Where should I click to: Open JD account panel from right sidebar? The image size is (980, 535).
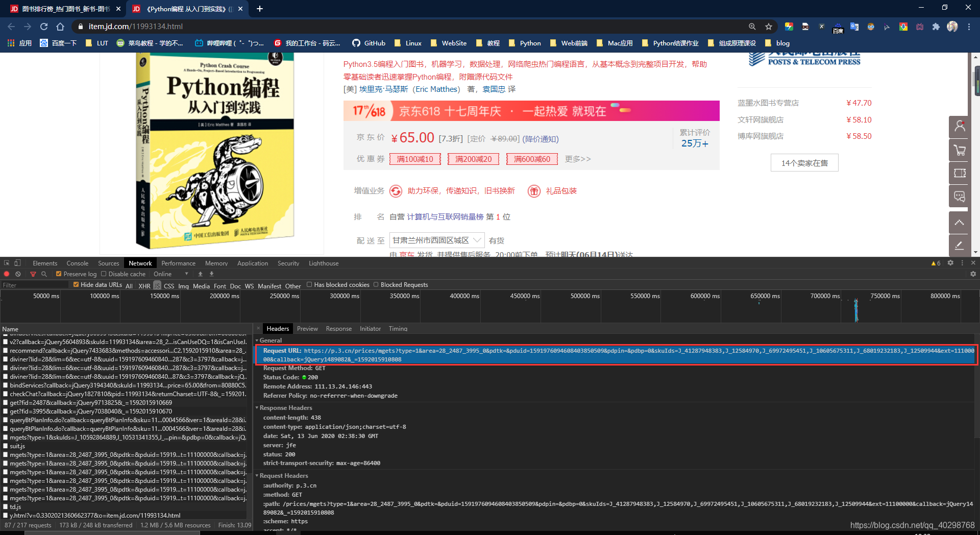click(x=960, y=127)
